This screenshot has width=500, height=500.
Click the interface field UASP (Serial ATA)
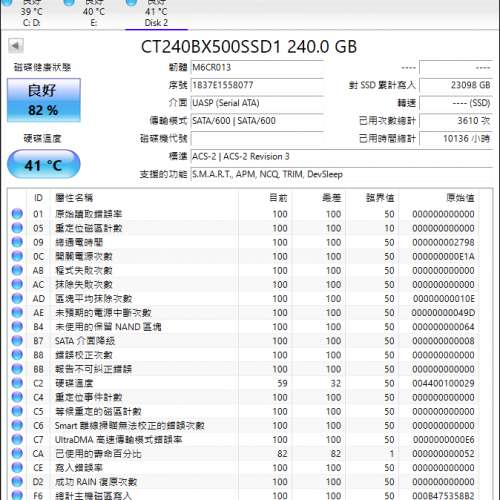coord(257,103)
